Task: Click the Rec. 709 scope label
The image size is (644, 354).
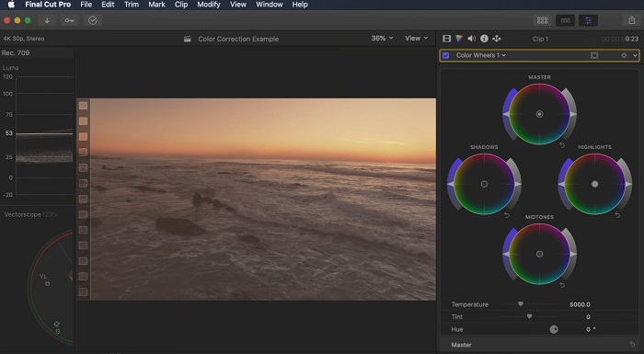Action: click(16, 52)
